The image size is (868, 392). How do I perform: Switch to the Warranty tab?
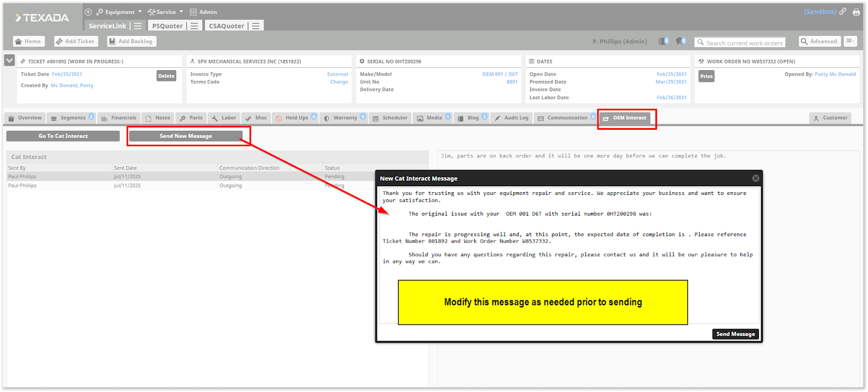pyautogui.click(x=344, y=118)
